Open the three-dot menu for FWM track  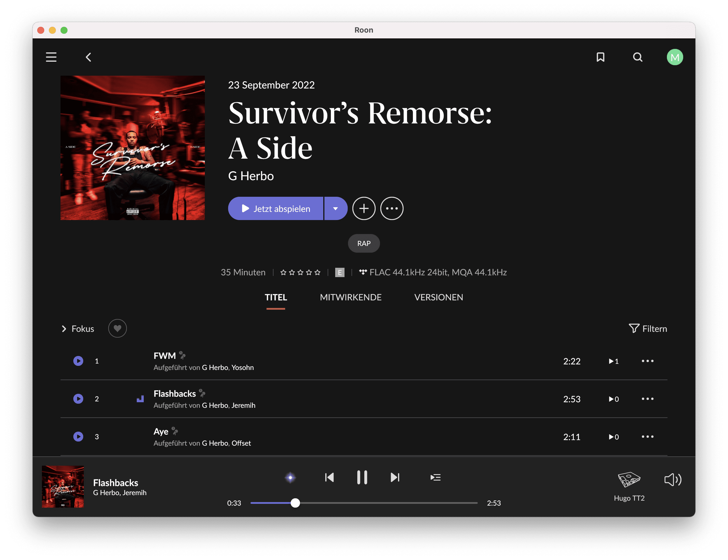tap(647, 361)
